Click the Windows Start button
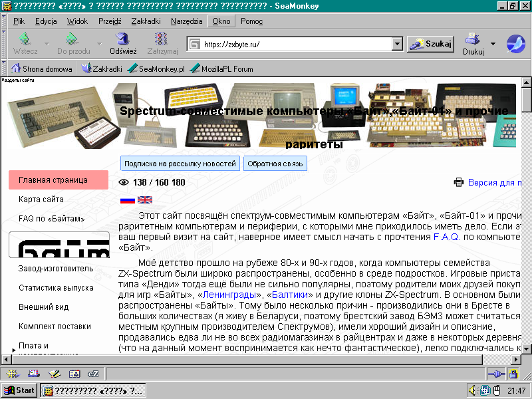The width and height of the screenshot is (532, 399). coord(19,390)
